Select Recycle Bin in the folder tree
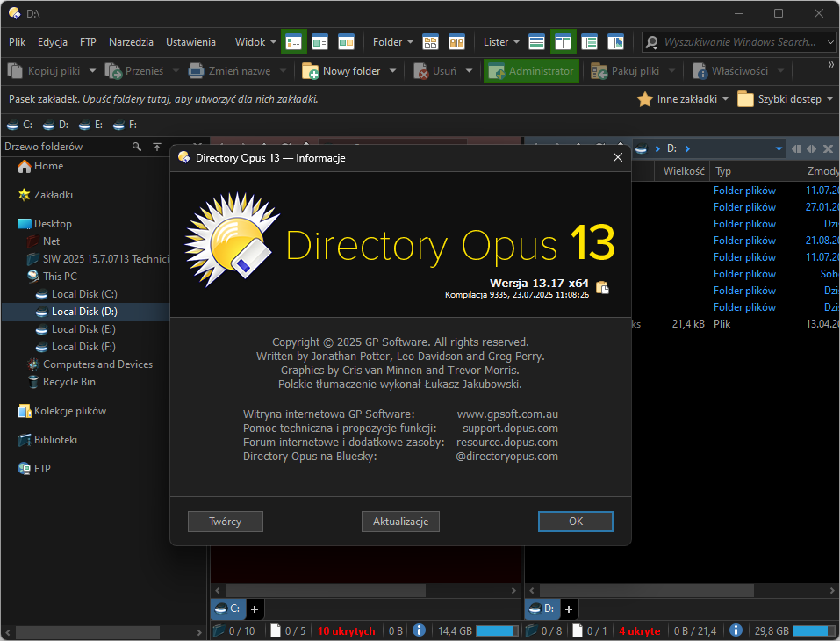This screenshot has width=840, height=641. coord(61,382)
